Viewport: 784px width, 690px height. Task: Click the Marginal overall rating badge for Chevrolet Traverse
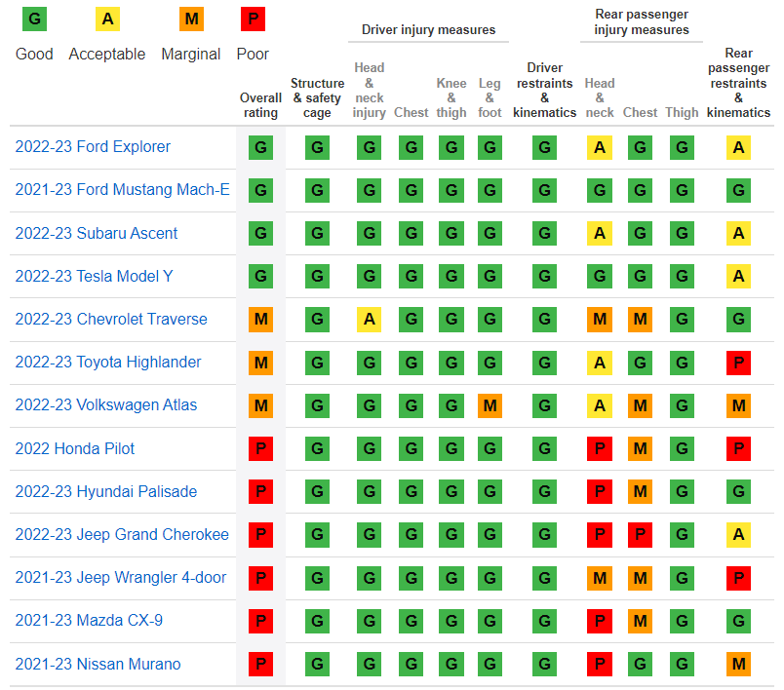click(x=260, y=320)
